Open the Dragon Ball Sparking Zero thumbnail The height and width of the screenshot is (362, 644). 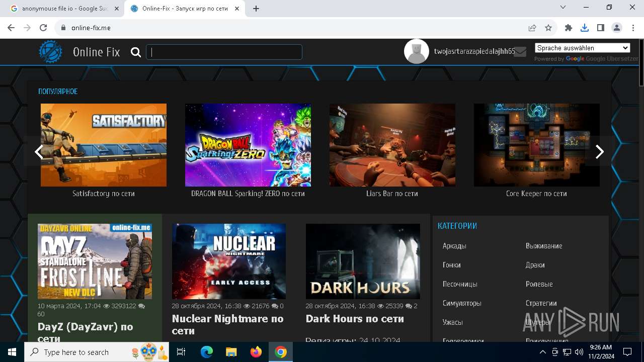[248, 145]
